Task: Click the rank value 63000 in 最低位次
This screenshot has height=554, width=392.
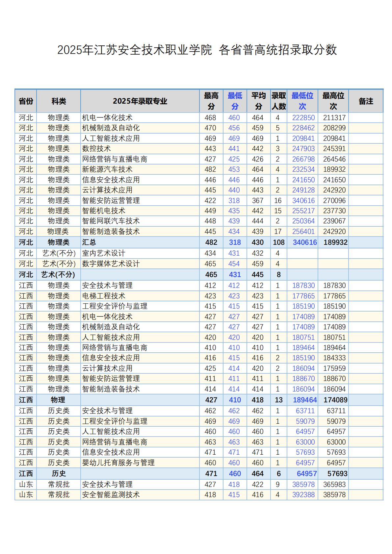Action: click(x=305, y=442)
